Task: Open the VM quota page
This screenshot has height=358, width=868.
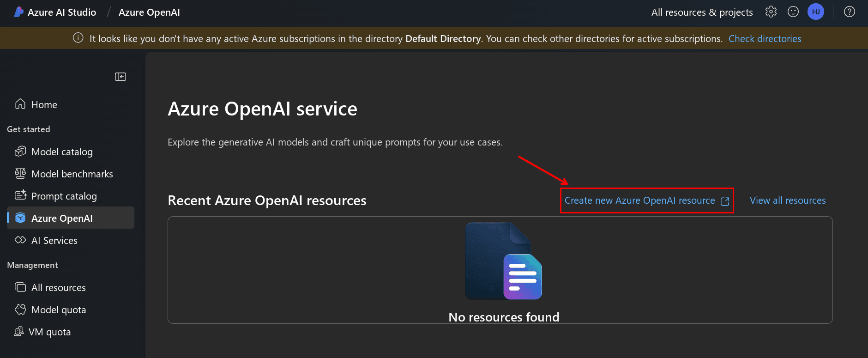Action: click(49, 332)
